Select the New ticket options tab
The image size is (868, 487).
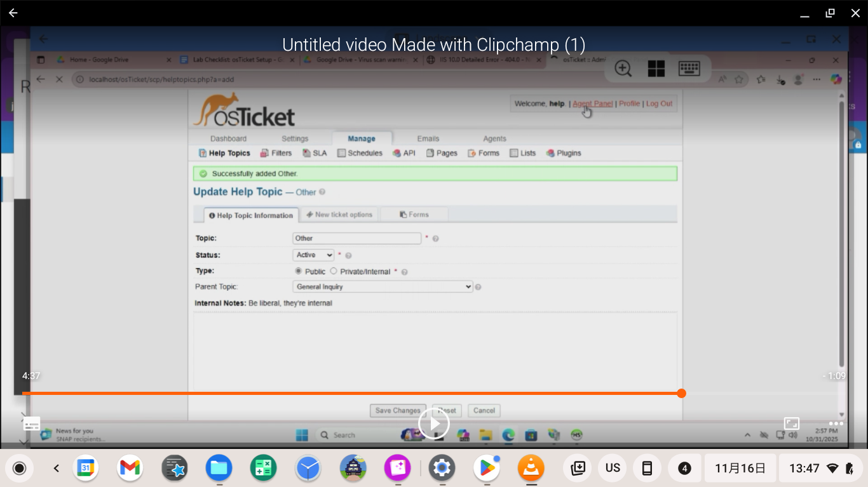[x=339, y=215]
